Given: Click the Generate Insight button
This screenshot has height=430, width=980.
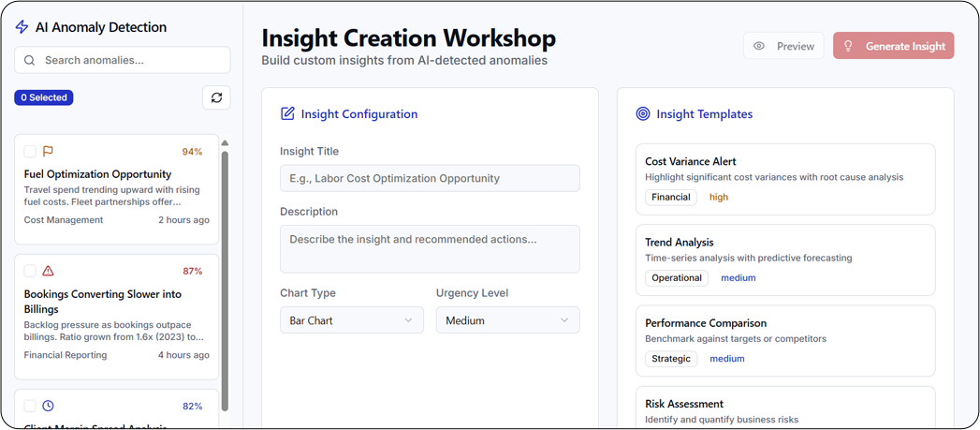Looking at the screenshot, I should pos(893,46).
